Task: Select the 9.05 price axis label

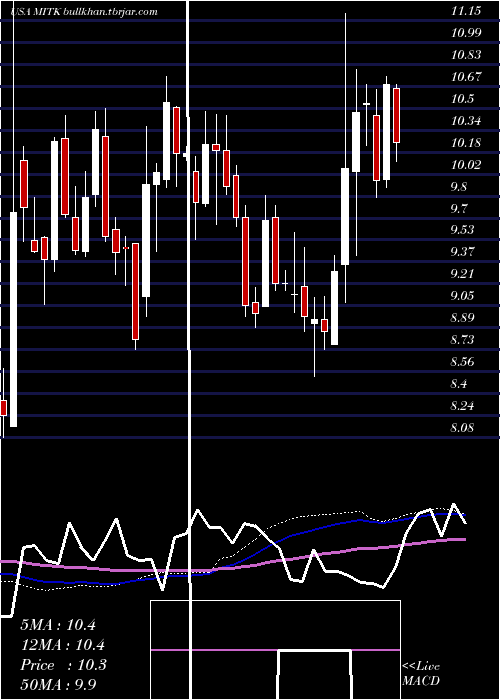Action: coord(462,295)
